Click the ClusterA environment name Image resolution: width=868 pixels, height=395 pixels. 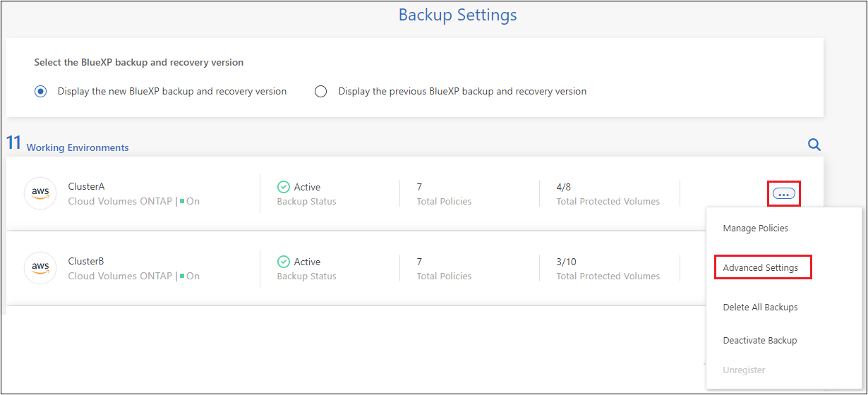pyautogui.click(x=86, y=187)
